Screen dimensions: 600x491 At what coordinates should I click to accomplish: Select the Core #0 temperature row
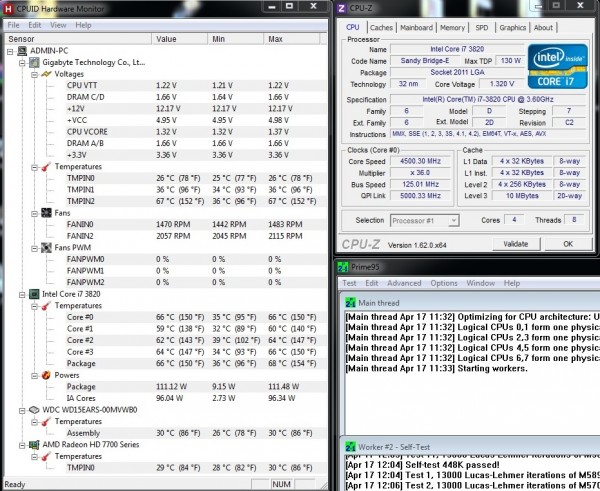tap(196, 317)
